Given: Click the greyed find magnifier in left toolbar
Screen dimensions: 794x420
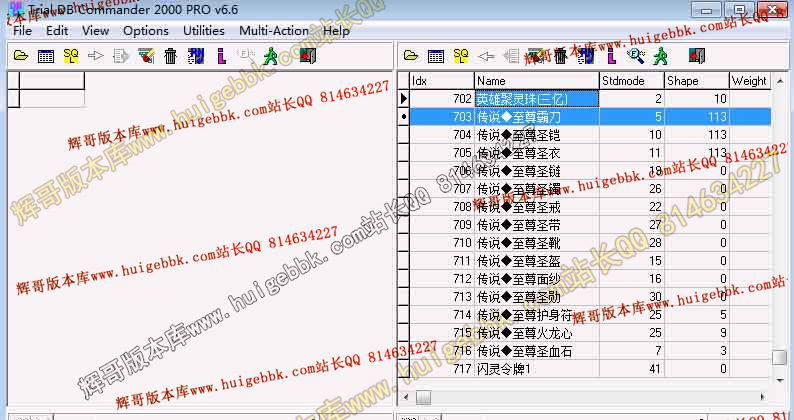Looking at the screenshot, I should [246, 56].
